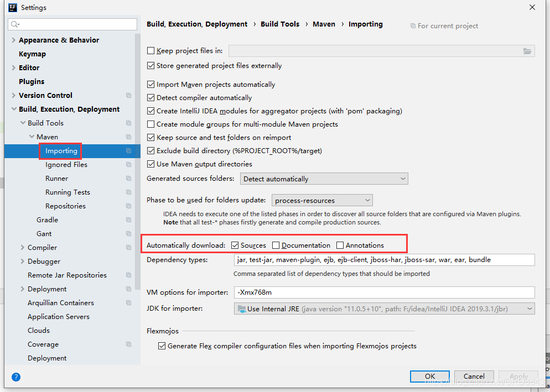Click project-level icon beside Repositories
This screenshot has height=392, width=550.
click(x=129, y=206)
